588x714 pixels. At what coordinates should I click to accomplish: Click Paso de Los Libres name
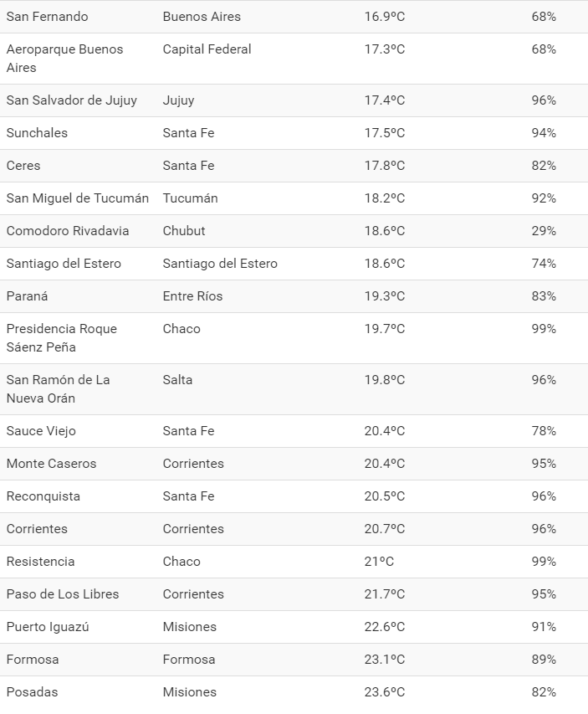pos(63,594)
